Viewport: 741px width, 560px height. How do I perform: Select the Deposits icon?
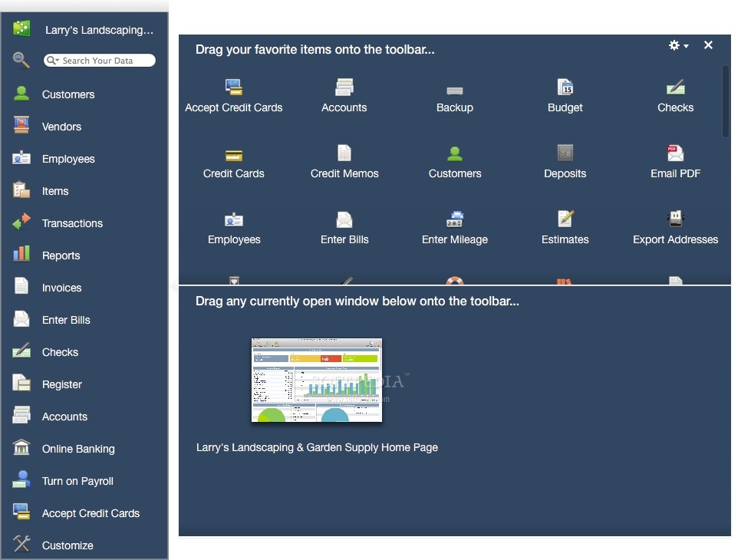click(565, 153)
